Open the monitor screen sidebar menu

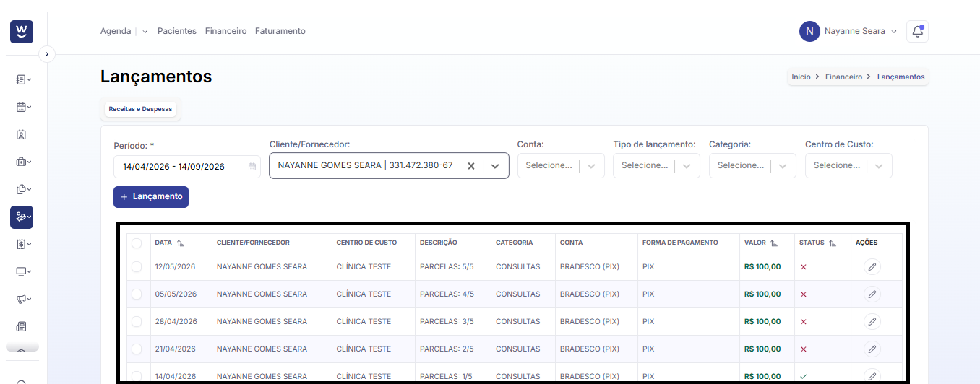(23, 271)
